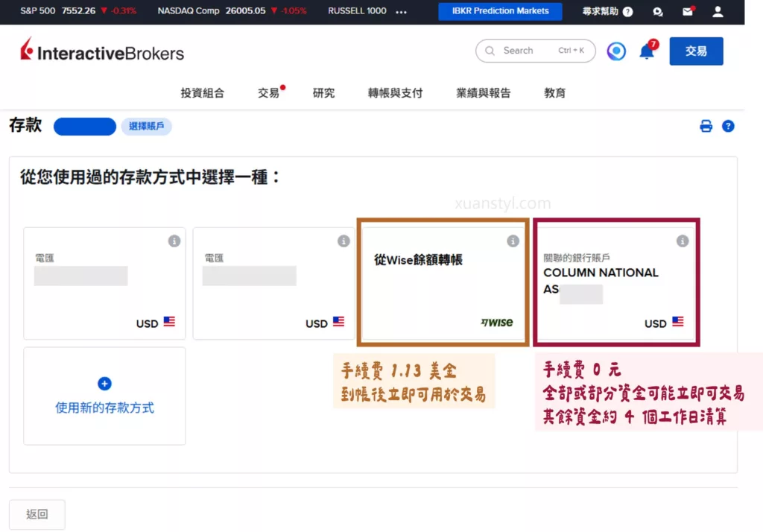The height and width of the screenshot is (532, 763).
Task: Click the magnifier icon in the search box
Action: 490,51
